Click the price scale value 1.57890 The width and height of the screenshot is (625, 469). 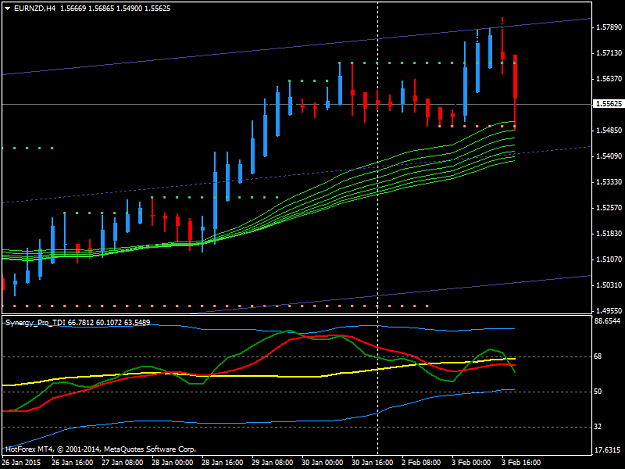coord(609,27)
